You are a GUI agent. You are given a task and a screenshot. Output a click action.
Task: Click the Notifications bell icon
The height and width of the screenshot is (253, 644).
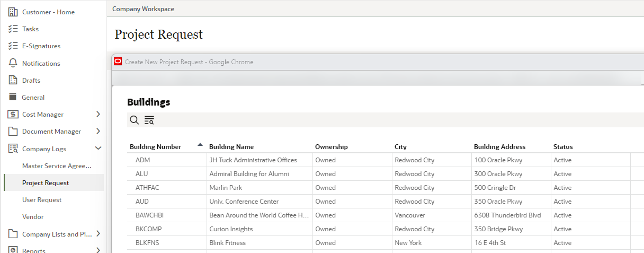[x=13, y=63]
